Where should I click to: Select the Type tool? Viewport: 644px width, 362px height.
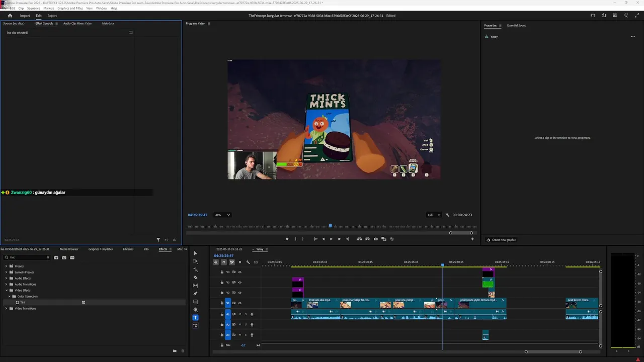click(196, 318)
